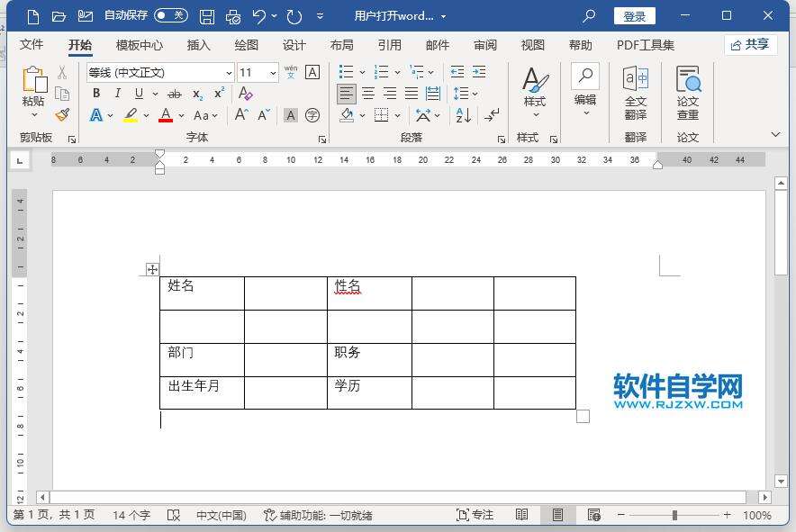Viewport: 796px width, 532px height.
Task: Click the Distributed alignment icon
Action: (433, 94)
